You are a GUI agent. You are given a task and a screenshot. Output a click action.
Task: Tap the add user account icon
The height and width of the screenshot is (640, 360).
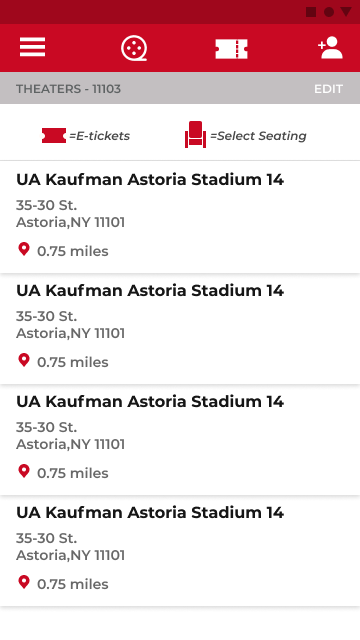330,47
